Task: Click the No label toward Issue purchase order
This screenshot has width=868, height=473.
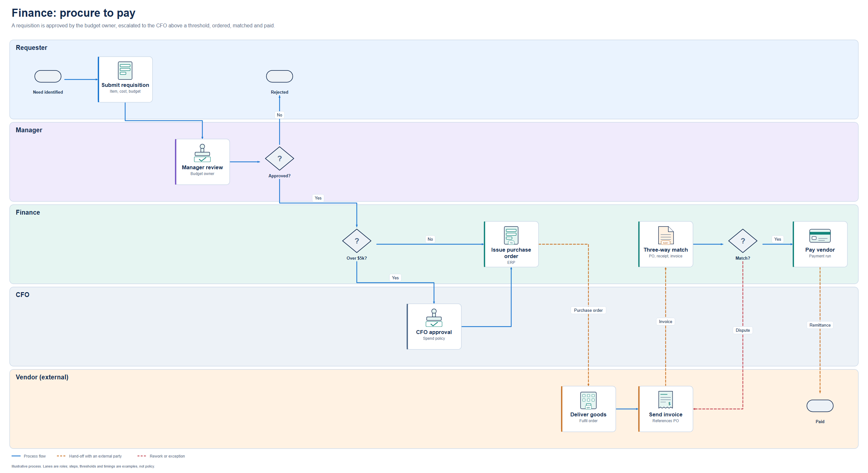Action: tap(430, 239)
